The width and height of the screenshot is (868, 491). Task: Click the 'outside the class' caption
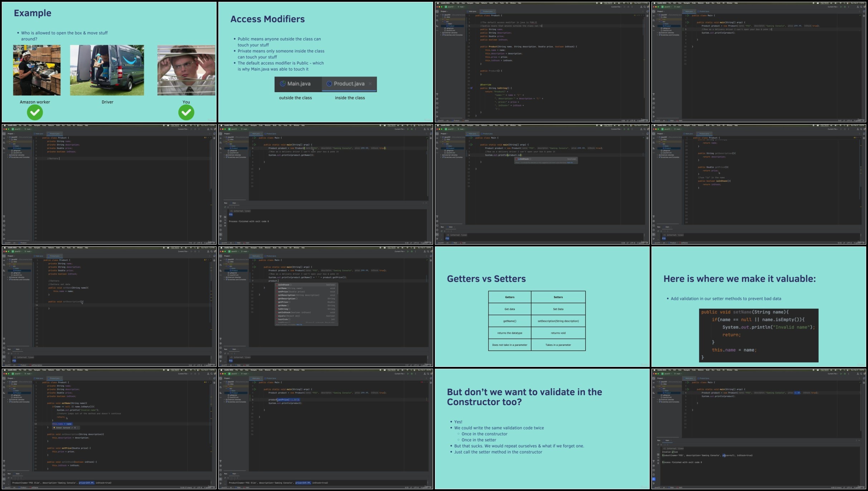click(295, 98)
